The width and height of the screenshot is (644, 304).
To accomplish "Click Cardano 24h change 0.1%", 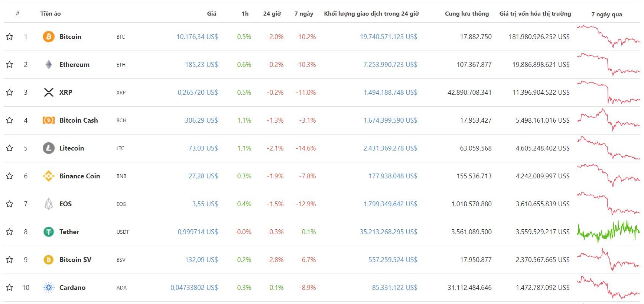I will coord(277,287).
